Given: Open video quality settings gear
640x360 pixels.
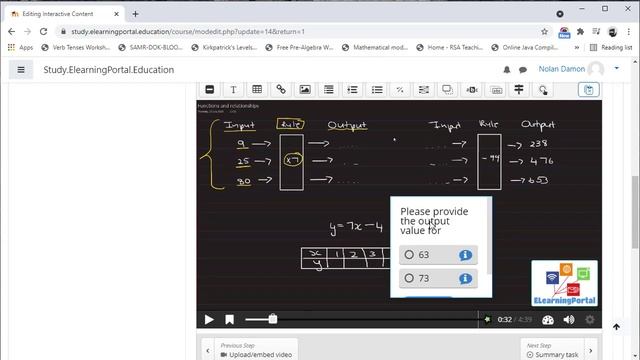Looking at the screenshot, I should (590, 320).
